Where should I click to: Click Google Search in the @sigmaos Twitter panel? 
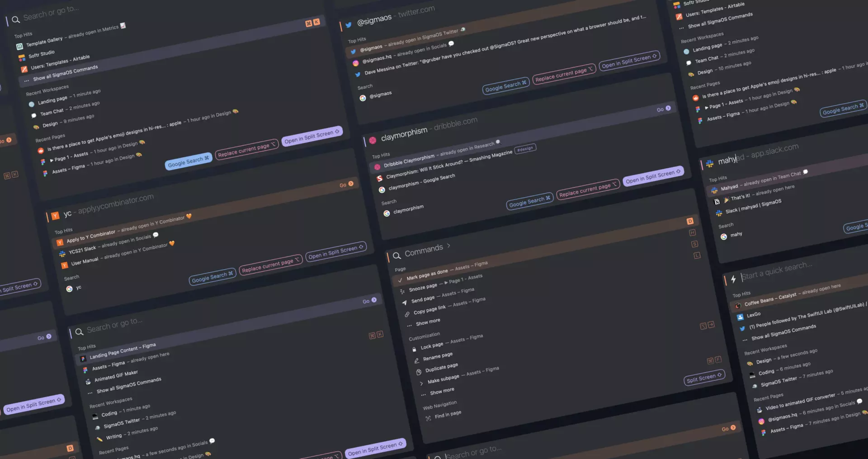(505, 85)
